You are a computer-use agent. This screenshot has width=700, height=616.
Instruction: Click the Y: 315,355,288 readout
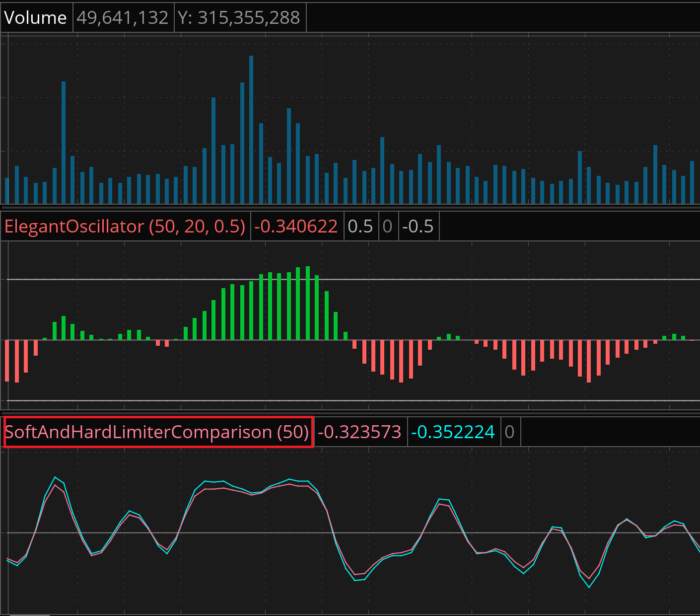point(239,18)
